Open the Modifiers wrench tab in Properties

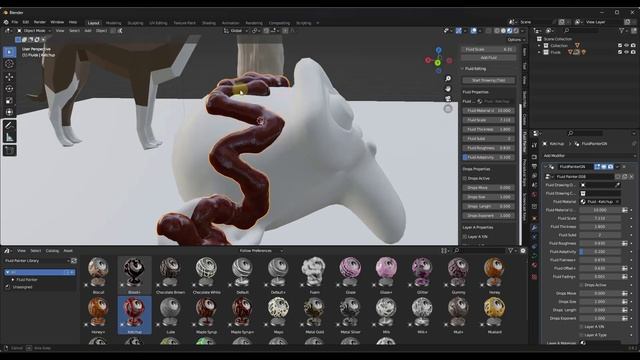[x=534, y=228]
